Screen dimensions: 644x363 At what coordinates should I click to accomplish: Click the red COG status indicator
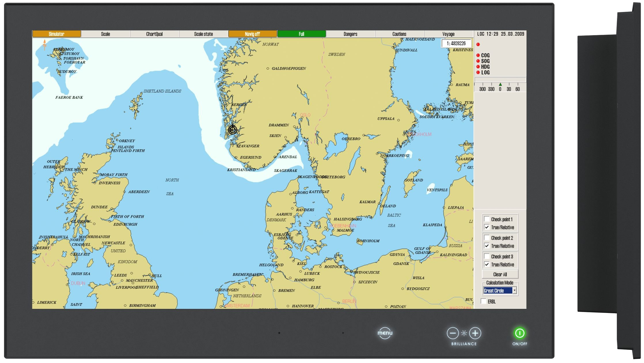[x=478, y=55]
